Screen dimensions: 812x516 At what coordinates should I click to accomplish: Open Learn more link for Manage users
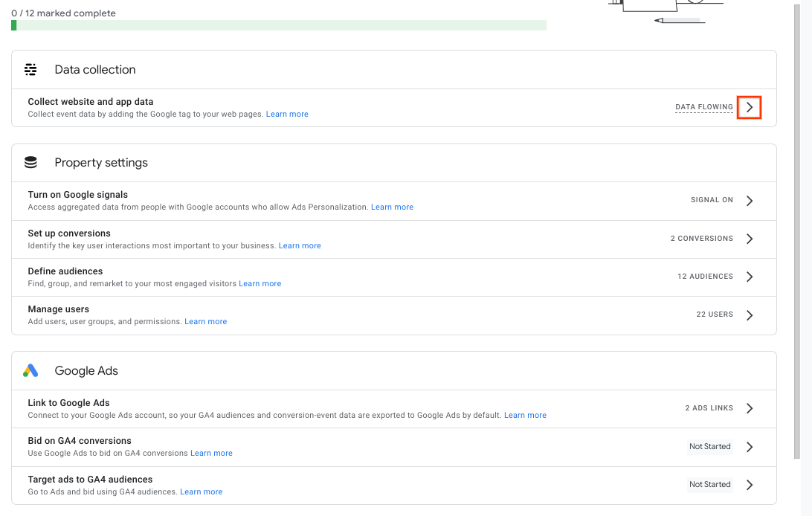206,322
